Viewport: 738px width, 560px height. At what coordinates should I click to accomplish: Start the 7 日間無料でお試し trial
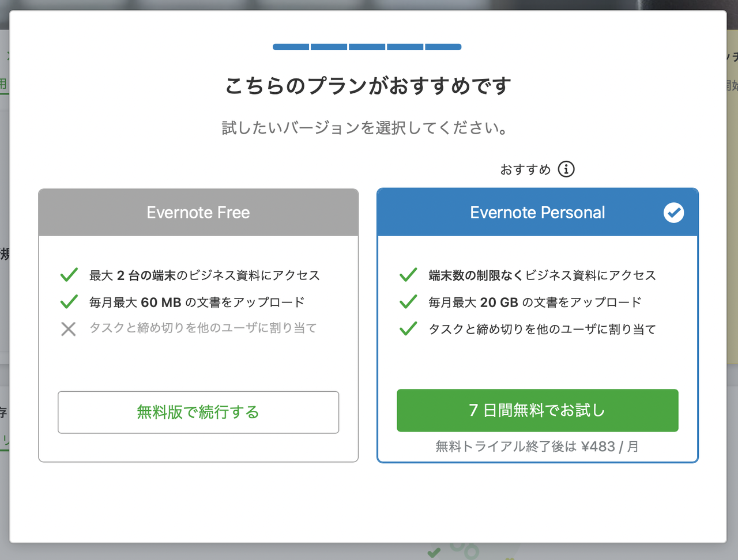tap(537, 410)
